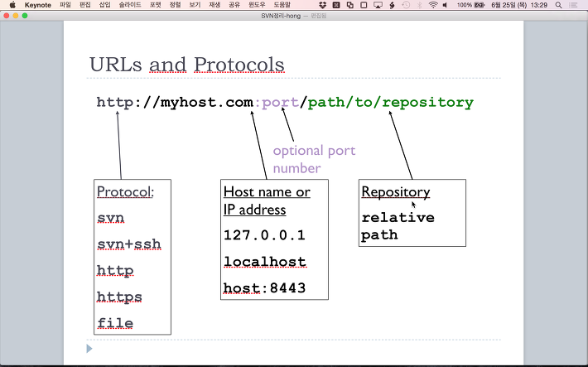Open the 슬라이드 menu

[x=130, y=5]
